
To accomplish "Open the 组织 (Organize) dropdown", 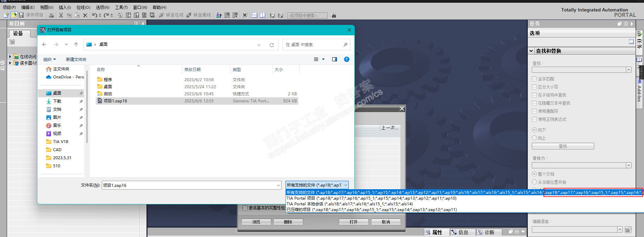I will 49,59.
